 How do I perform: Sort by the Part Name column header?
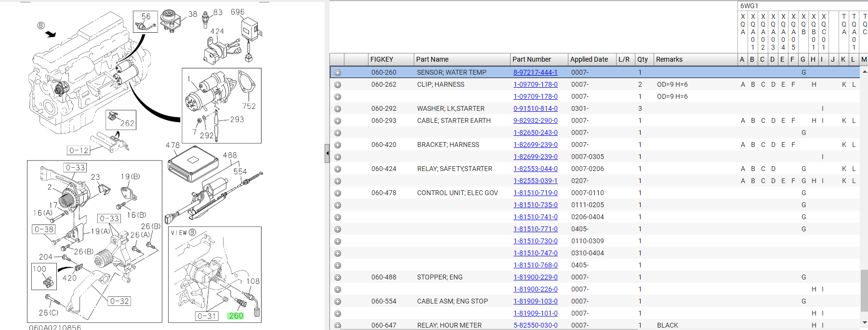click(432, 59)
